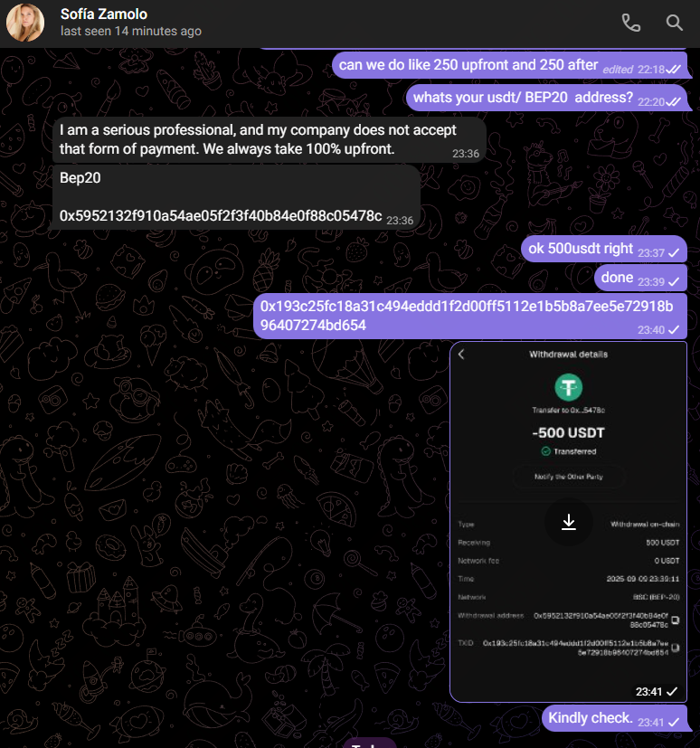The height and width of the screenshot is (748, 700).
Task: Click 'whats your usdt/ BEP20 address?' message
Action: tap(547, 98)
